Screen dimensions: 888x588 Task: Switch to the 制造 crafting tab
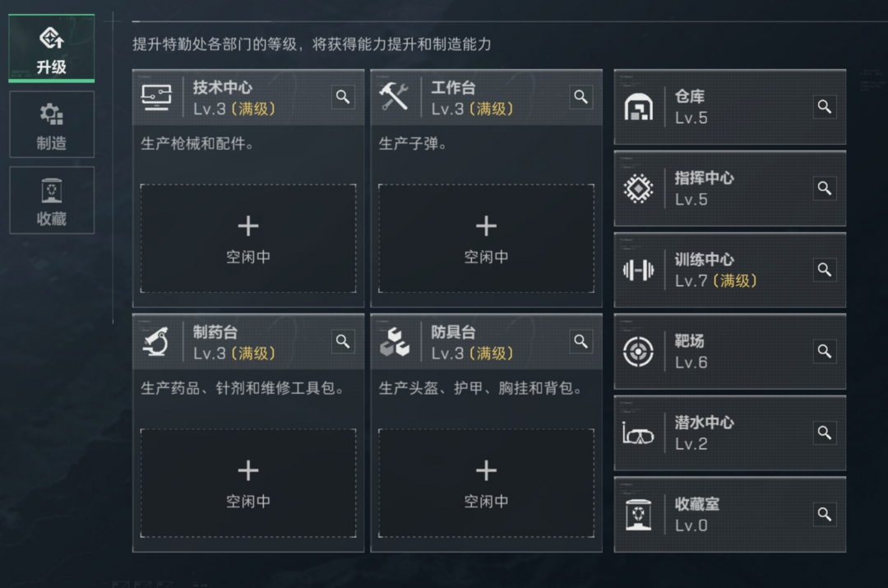point(52,124)
